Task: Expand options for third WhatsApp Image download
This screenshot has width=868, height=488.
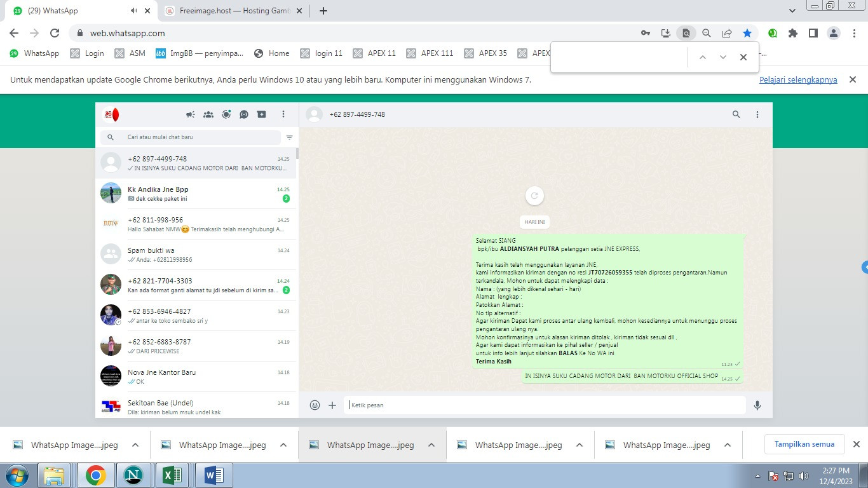Action: click(431, 445)
